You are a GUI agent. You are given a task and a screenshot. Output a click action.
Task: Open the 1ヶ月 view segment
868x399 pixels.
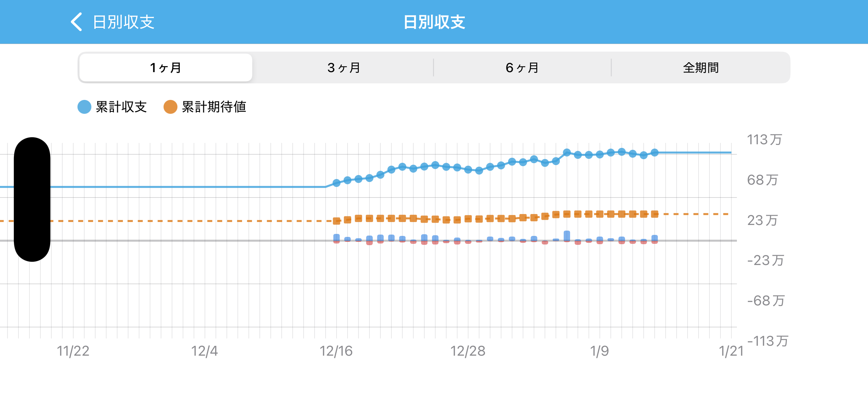tap(165, 67)
